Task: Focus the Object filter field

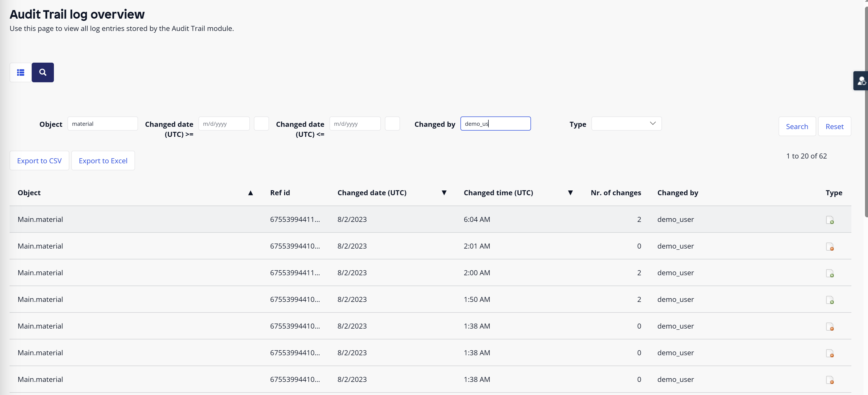Action: [x=103, y=124]
